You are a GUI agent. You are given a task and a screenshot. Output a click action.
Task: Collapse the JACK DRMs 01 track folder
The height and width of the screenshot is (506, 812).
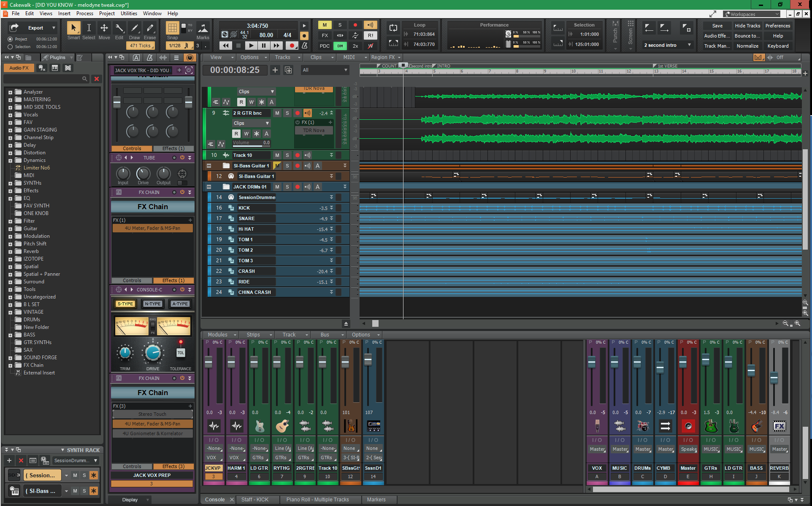point(208,187)
